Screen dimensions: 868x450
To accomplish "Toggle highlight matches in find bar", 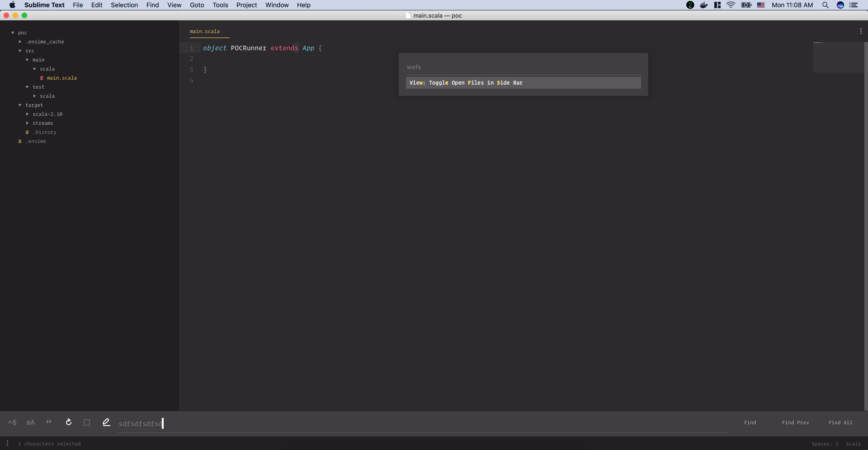I will point(106,422).
